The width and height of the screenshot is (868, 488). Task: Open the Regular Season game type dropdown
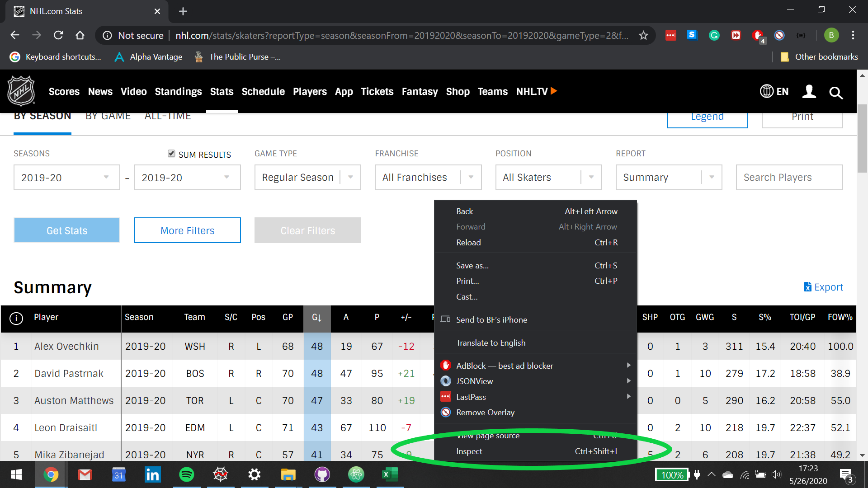point(308,178)
